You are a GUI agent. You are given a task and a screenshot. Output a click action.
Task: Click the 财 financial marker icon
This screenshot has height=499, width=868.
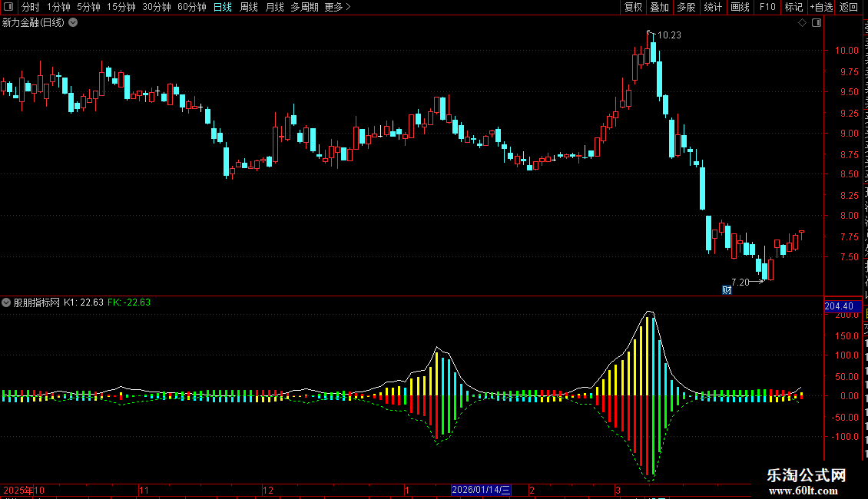(x=727, y=290)
